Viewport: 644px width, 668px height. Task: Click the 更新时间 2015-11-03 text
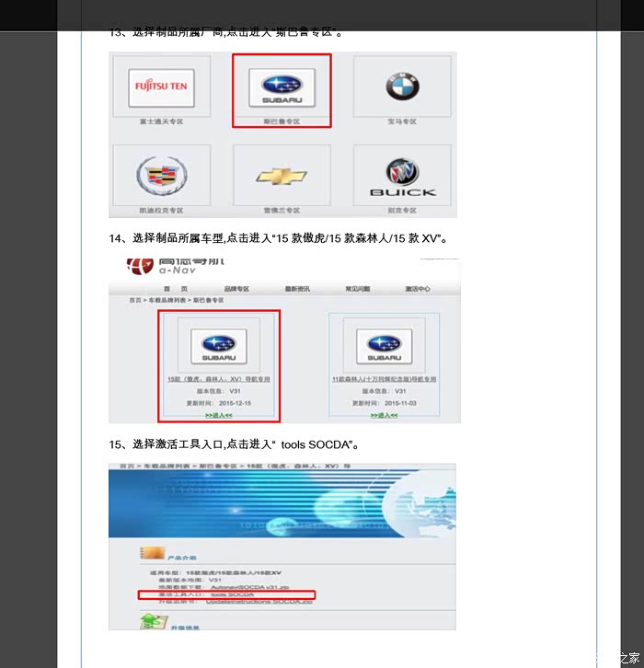pyautogui.click(x=385, y=403)
